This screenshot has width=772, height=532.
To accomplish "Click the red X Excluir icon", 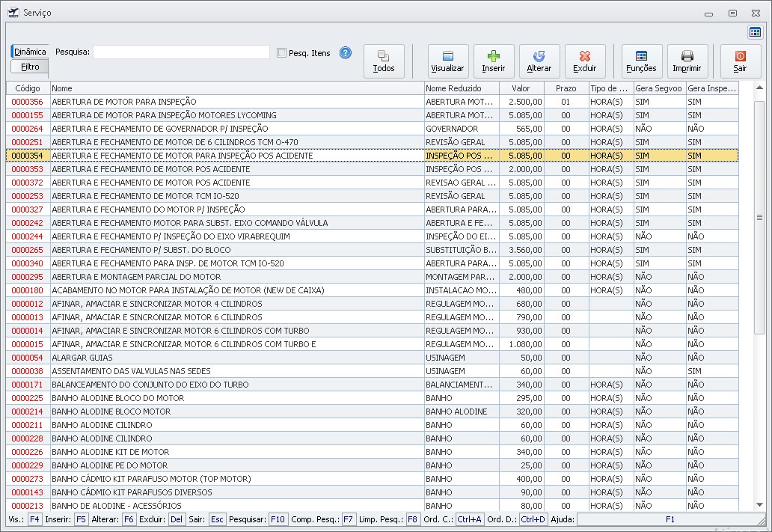I will (584, 61).
